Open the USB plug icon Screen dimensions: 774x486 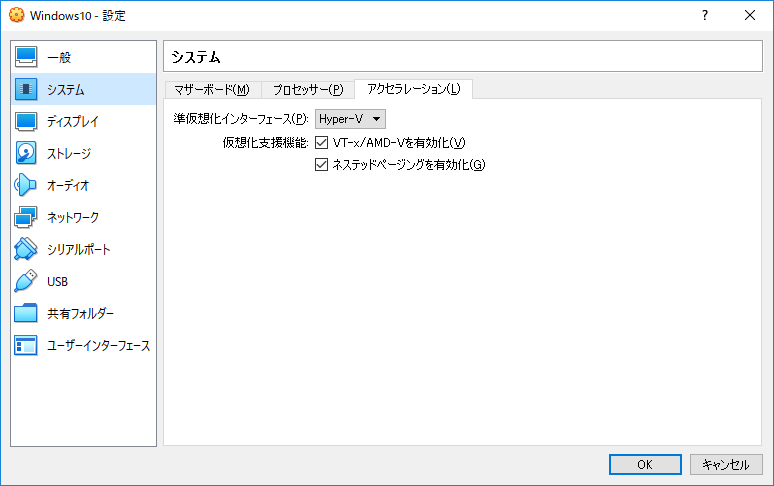26,281
